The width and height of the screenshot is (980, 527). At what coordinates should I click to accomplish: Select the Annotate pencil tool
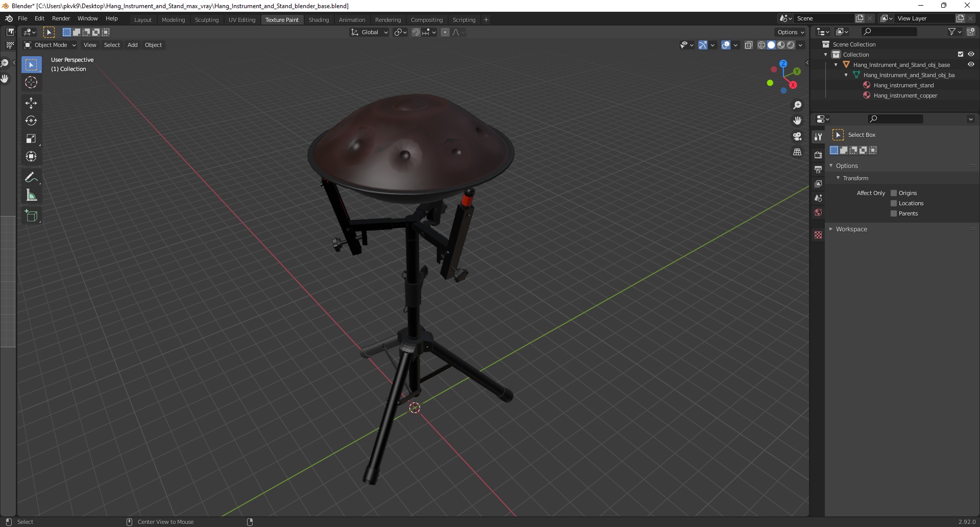click(x=31, y=178)
